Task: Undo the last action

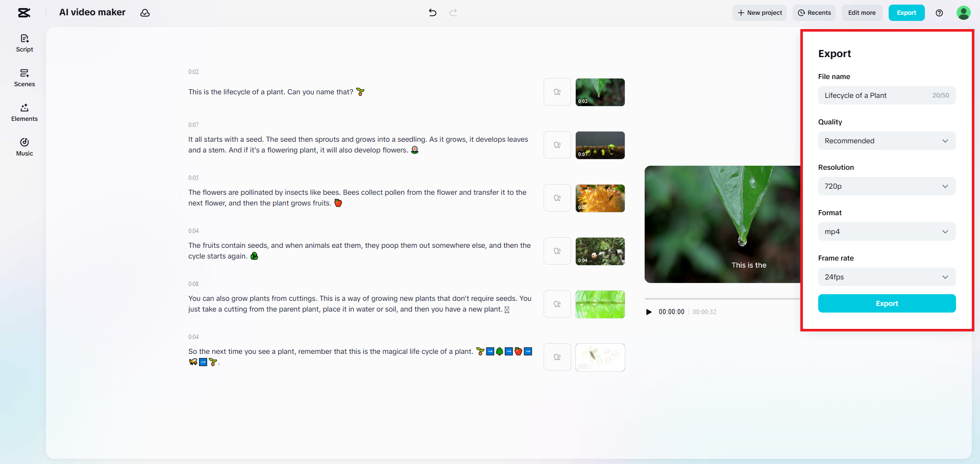Action: click(x=433, y=13)
